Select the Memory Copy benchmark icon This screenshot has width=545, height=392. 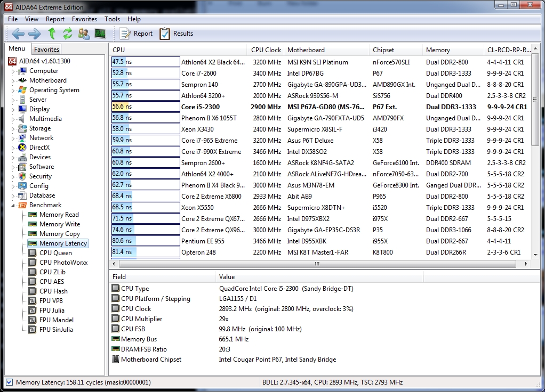33,234
